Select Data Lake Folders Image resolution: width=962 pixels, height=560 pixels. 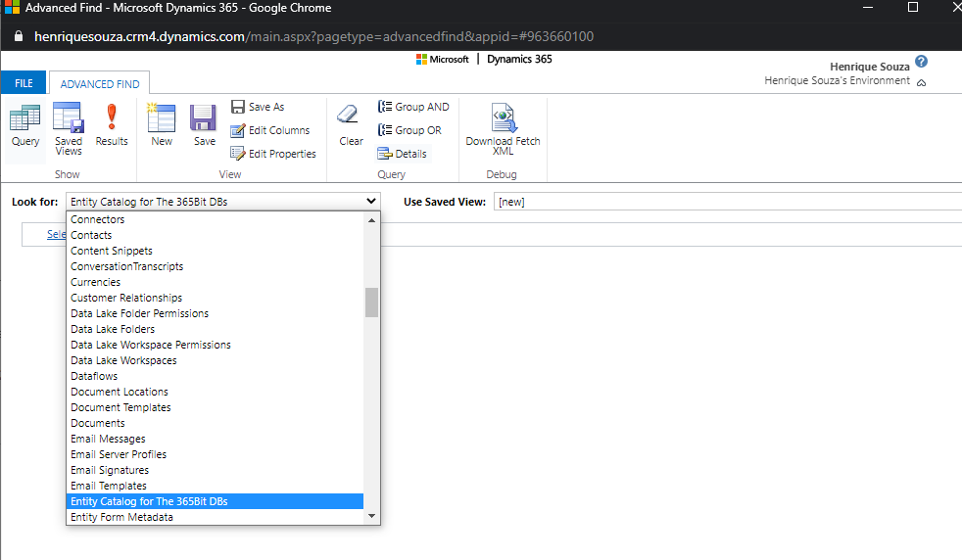pyautogui.click(x=215, y=329)
